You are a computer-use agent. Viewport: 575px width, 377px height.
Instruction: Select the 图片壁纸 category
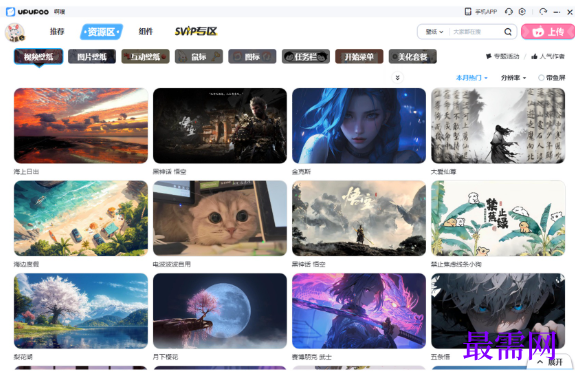coord(92,56)
